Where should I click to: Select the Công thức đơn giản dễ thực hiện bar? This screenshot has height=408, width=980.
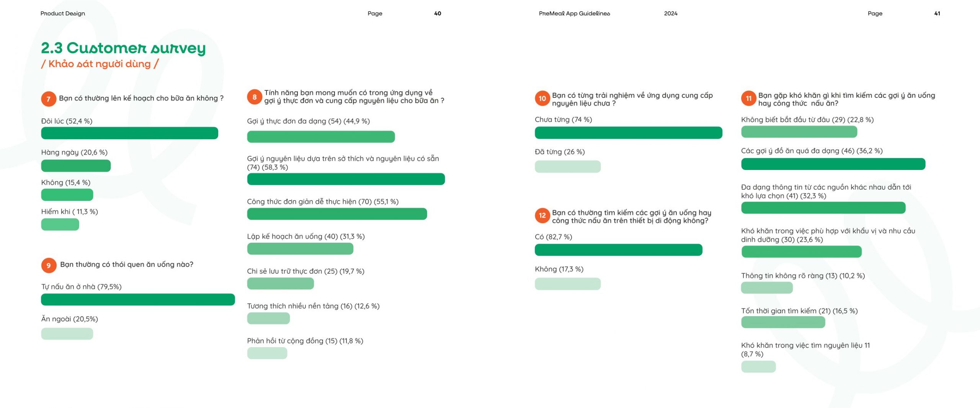click(337, 214)
